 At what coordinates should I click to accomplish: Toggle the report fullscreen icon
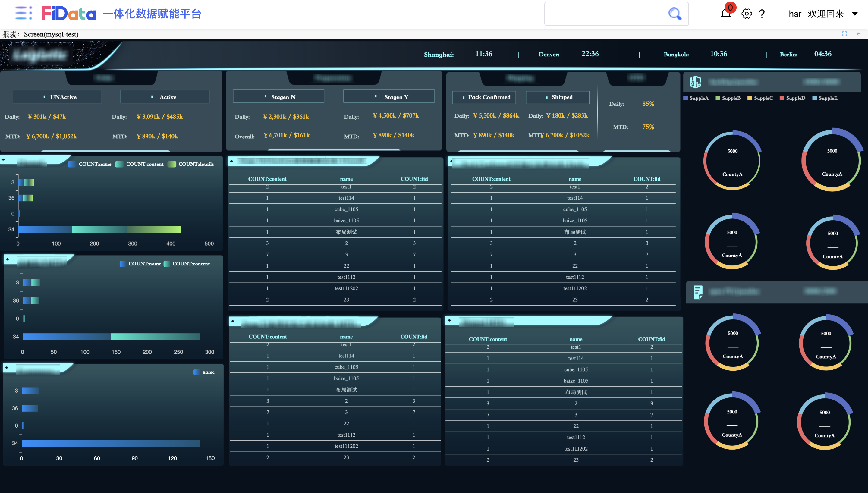click(844, 33)
